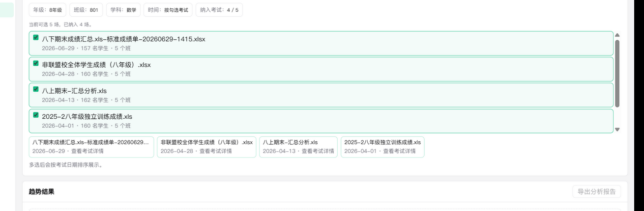Image resolution: width=644 pixels, height=211 pixels.
Task: Click the 学科: 数学 filter chip
Action: click(123, 10)
